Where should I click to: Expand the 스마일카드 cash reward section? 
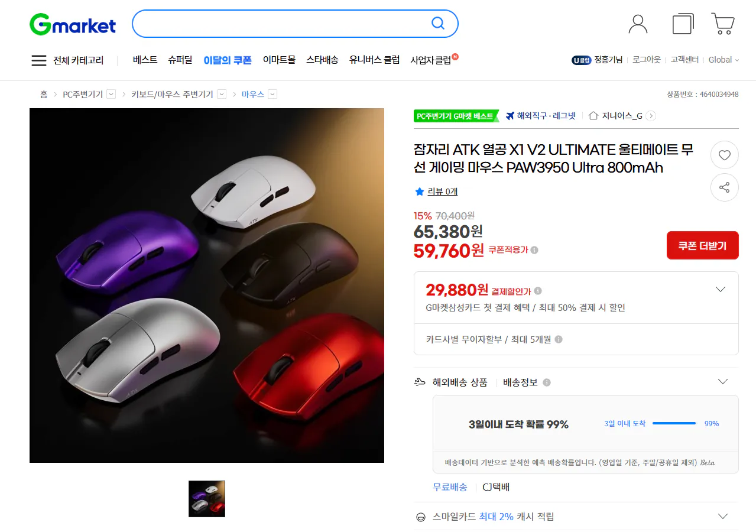point(722,517)
